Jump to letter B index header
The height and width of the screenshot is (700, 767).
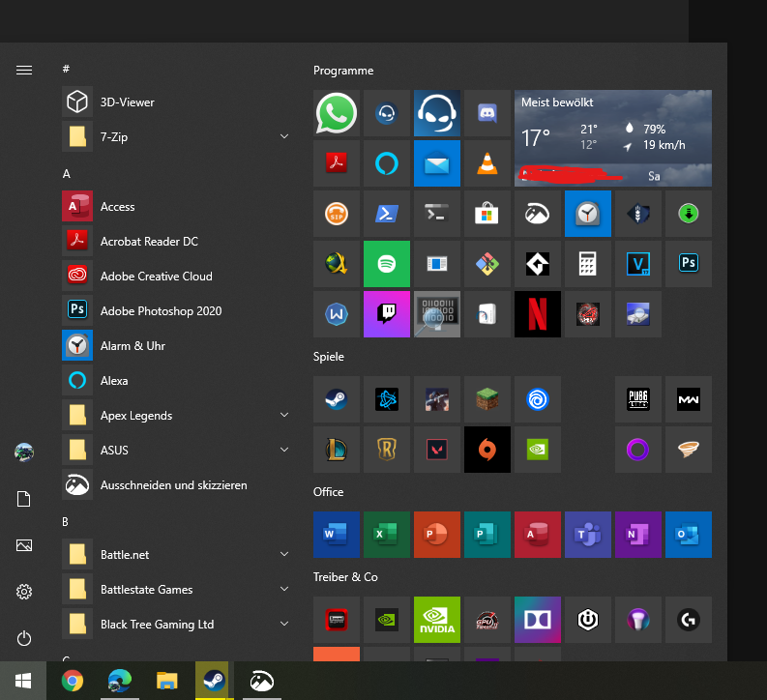pos(66,522)
